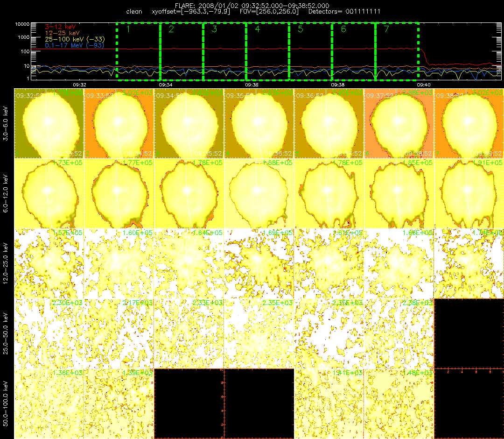The height and width of the screenshot is (439, 504).
Task: Click interval number 2 in the light curve
Action: tap(171, 29)
